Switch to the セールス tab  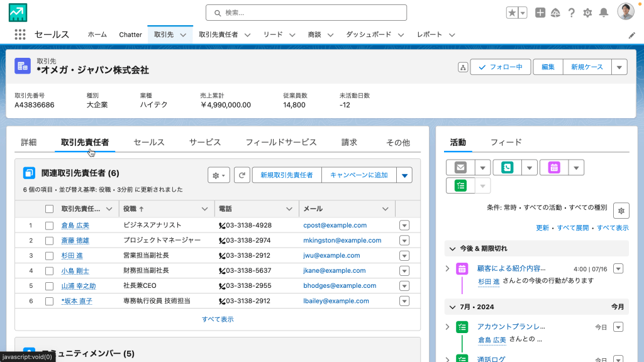click(149, 143)
